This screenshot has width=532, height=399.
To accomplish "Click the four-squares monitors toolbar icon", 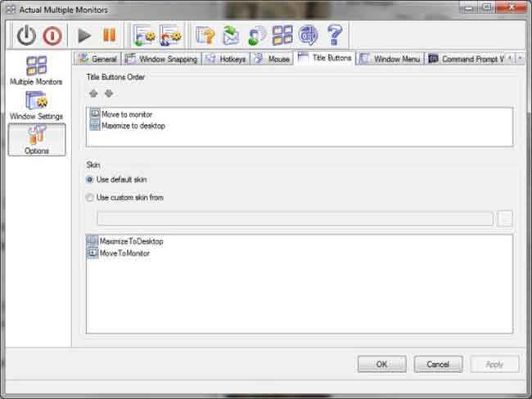I will click(x=282, y=35).
